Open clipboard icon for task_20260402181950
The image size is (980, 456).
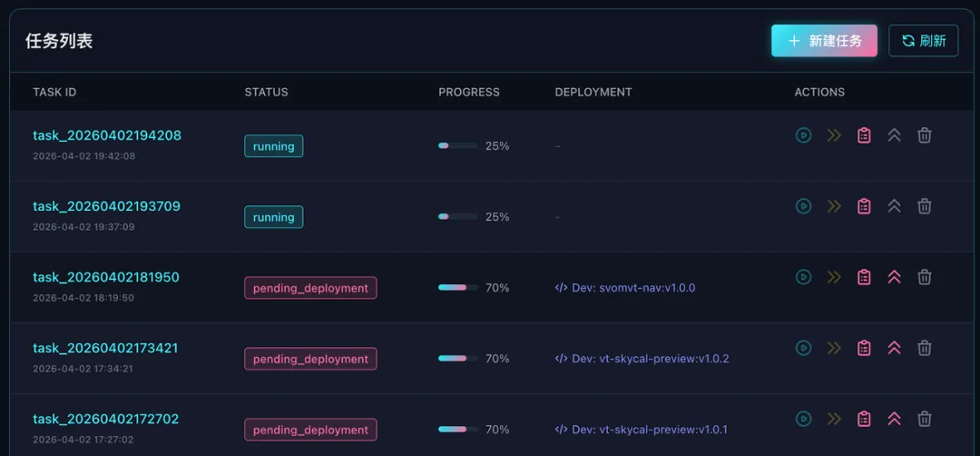point(864,277)
